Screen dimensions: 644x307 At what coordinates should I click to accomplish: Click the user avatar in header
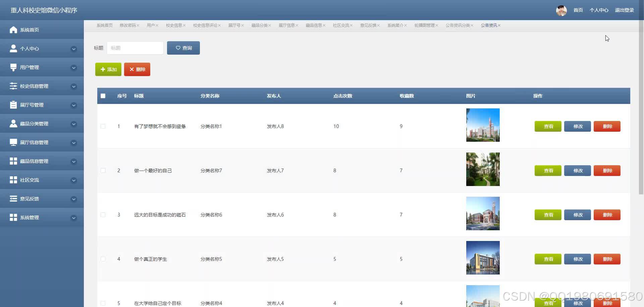(561, 10)
